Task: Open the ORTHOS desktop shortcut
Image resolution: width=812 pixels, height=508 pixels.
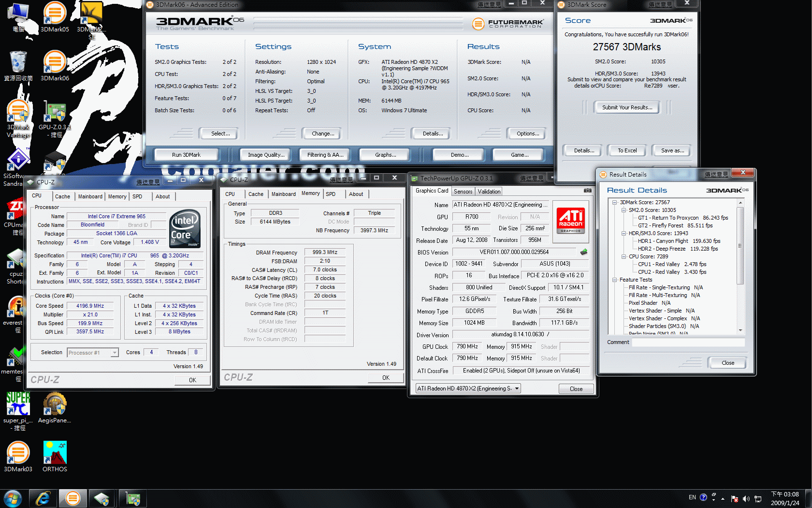Action: click(x=55, y=456)
